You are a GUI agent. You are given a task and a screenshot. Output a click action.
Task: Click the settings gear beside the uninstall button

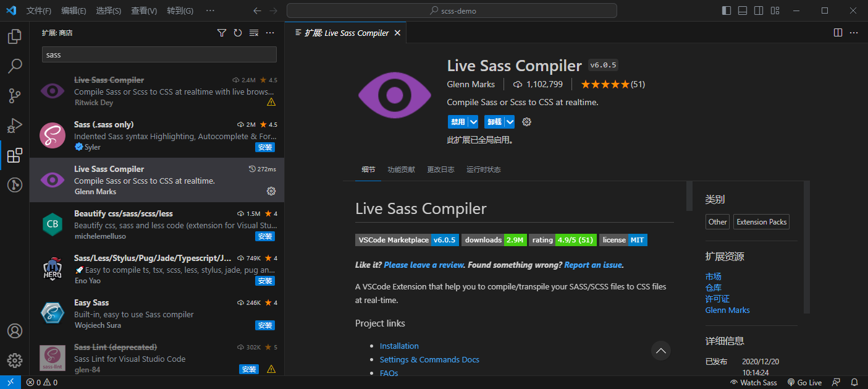527,122
